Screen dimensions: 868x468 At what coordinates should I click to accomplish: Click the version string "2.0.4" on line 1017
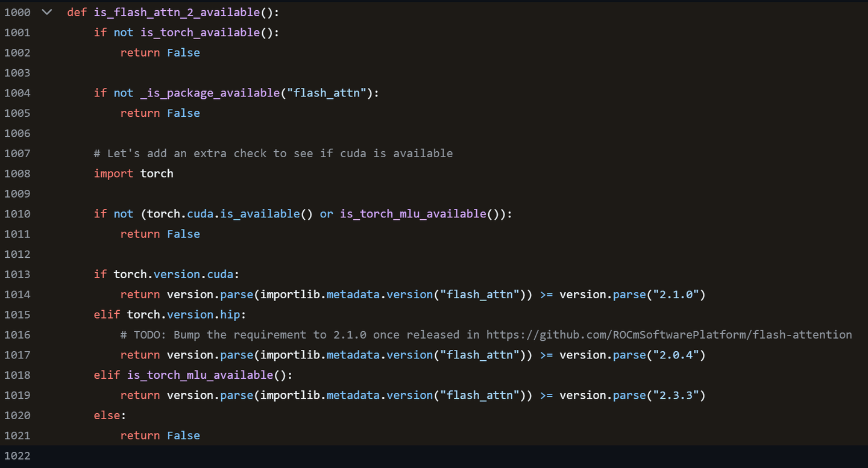[x=676, y=355]
